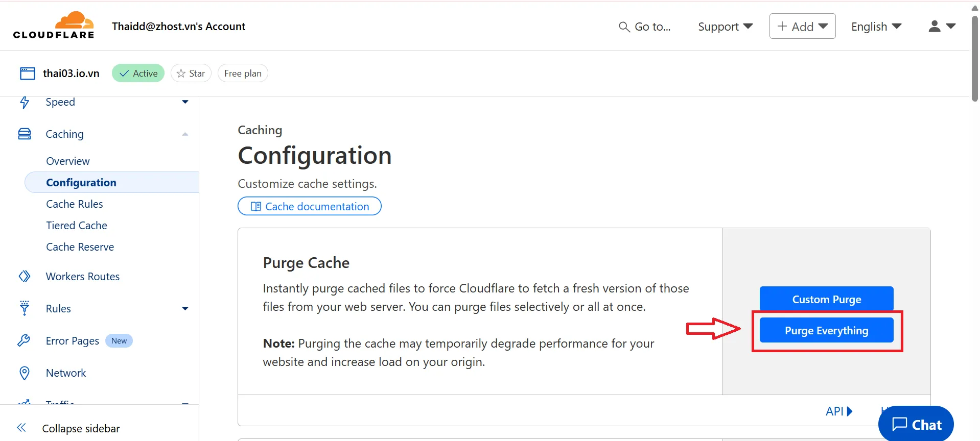Open the English language dropdown
The width and height of the screenshot is (980, 441).
(x=876, y=27)
